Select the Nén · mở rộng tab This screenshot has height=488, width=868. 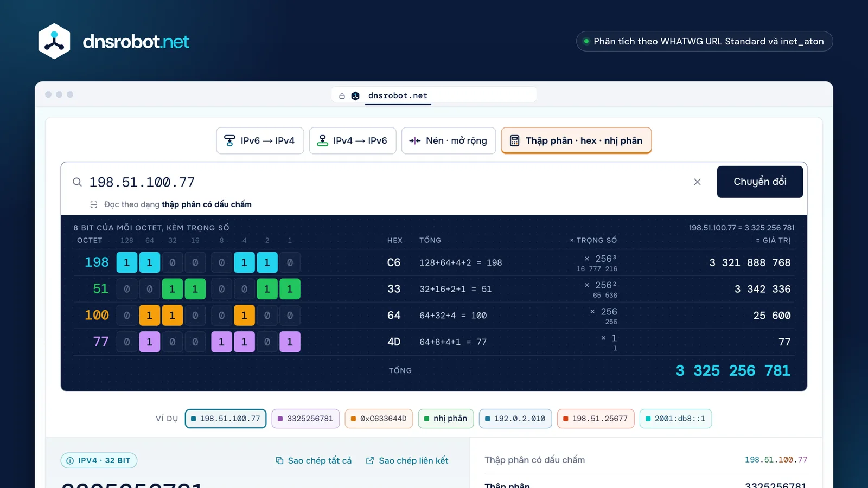(x=449, y=141)
